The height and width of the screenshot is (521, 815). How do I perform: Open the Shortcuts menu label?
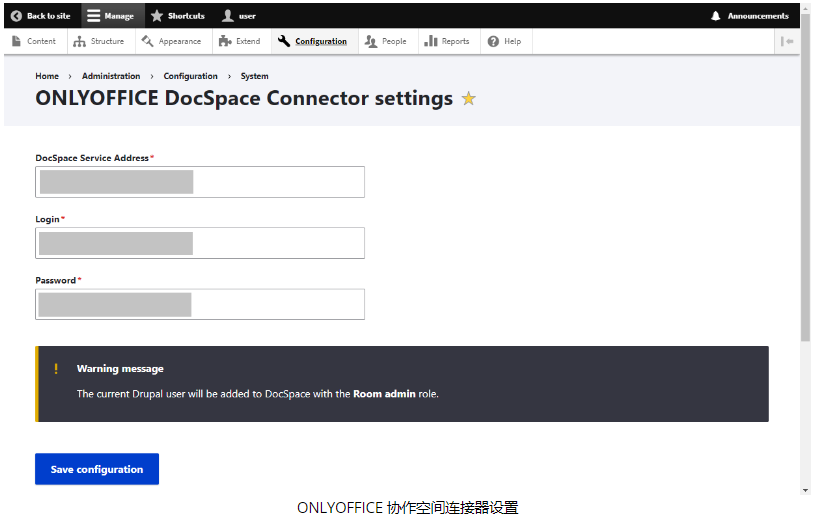(186, 16)
